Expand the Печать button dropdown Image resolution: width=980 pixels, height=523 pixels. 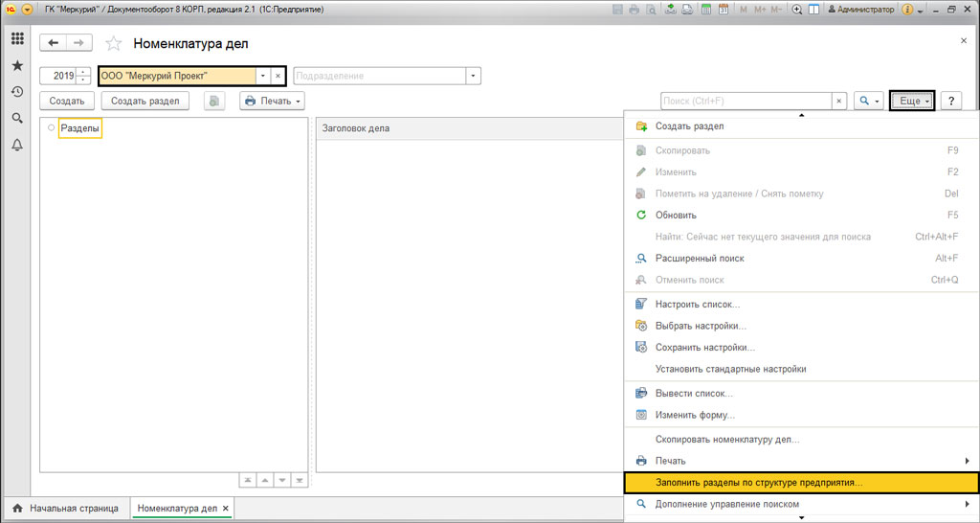pyautogui.click(x=273, y=101)
